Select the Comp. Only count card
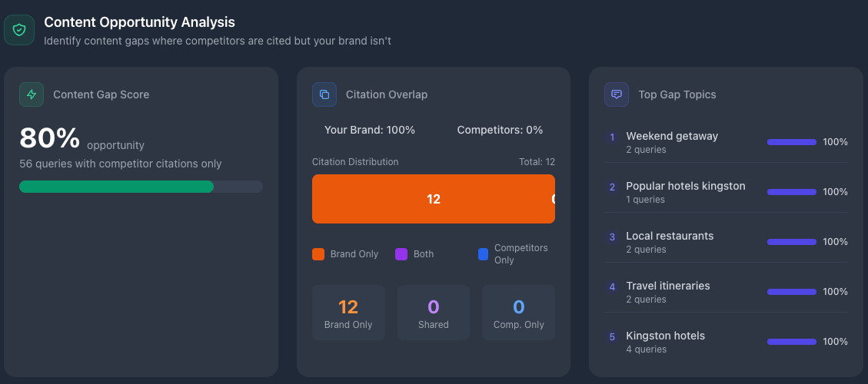Screen dimensions: 868x384 tap(518, 313)
